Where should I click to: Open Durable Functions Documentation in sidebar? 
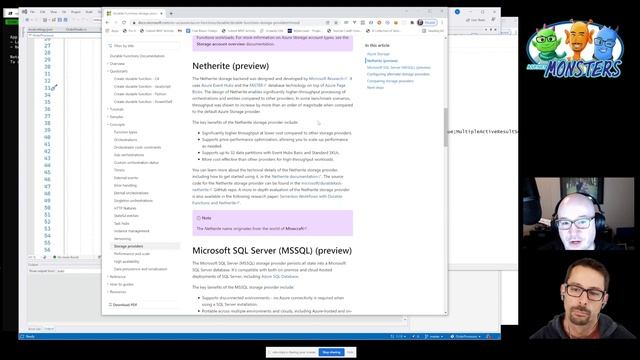click(x=137, y=56)
